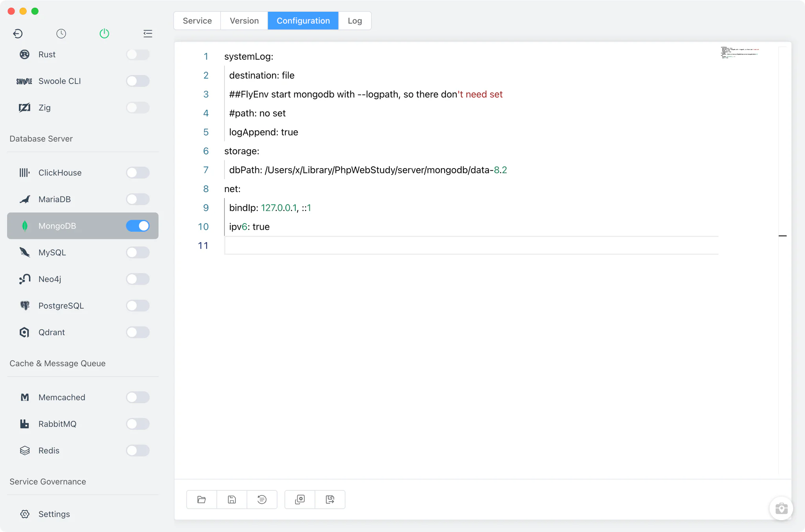Click the PostgreSQL elephant icon

point(24,306)
